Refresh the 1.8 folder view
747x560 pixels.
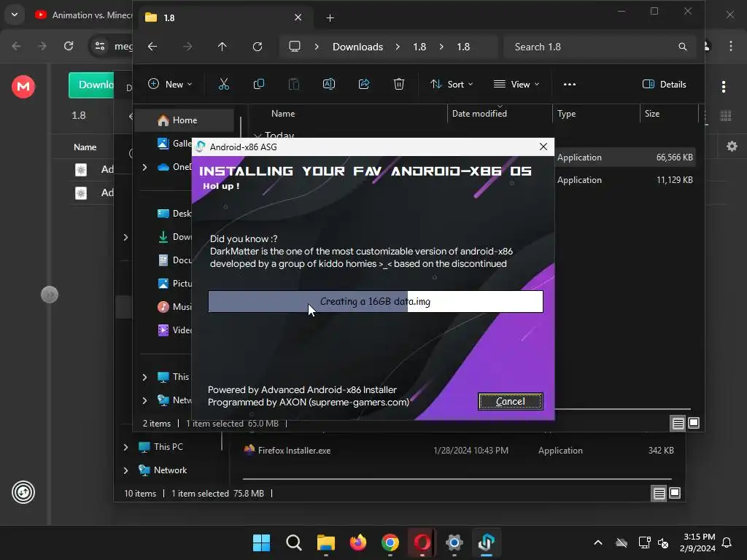[x=258, y=47]
